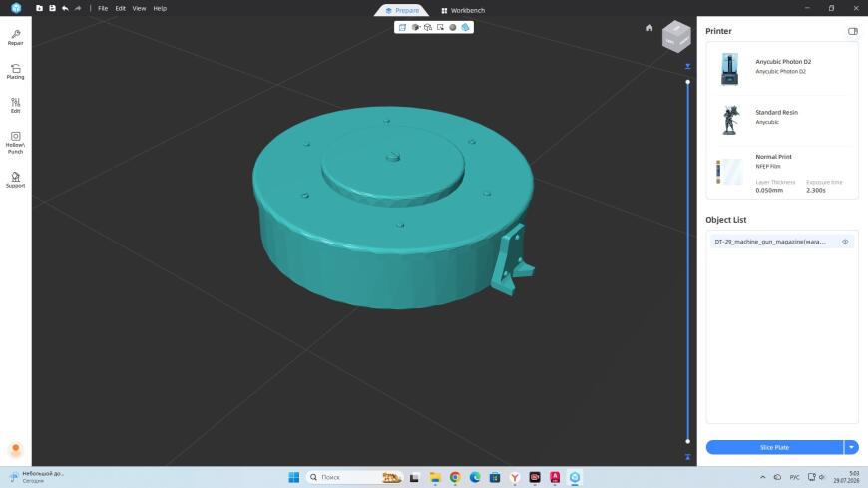Click the Standard Resin figure thumbnail

(x=729, y=120)
